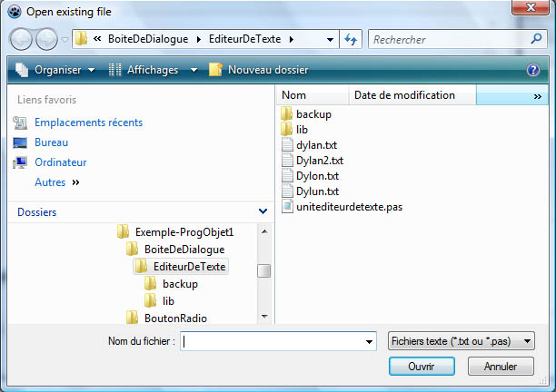Click the folder tree scroll down arrow

pyautogui.click(x=264, y=316)
